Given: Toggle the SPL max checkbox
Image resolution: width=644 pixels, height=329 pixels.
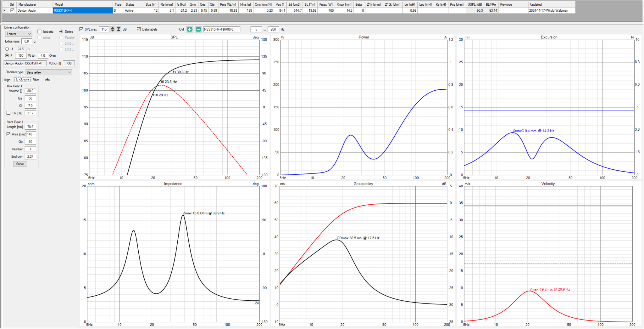Looking at the screenshot, I should (81, 29).
